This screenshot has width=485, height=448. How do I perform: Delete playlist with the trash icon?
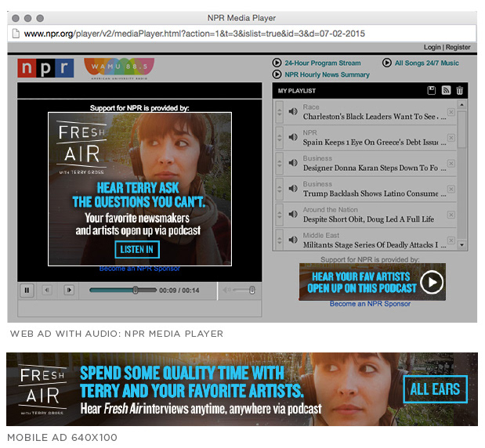[460, 90]
